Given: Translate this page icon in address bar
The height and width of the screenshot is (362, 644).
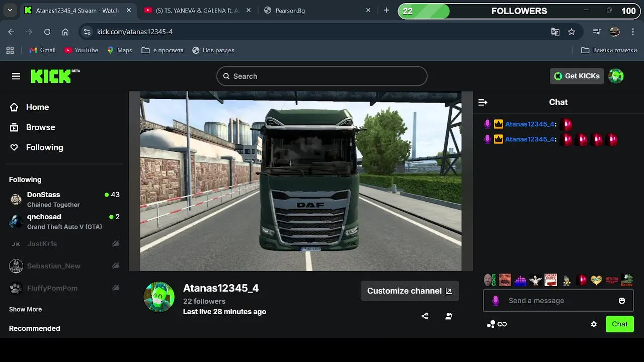Looking at the screenshot, I should click(555, 32).
